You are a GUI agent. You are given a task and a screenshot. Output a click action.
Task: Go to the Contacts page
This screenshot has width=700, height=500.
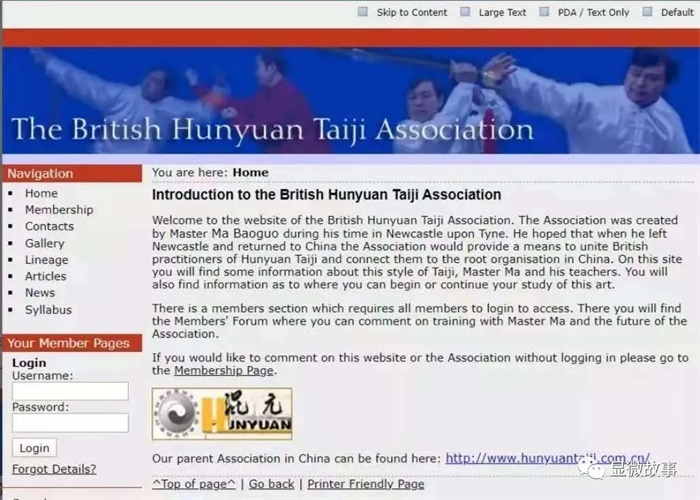[x=49, y=226]
